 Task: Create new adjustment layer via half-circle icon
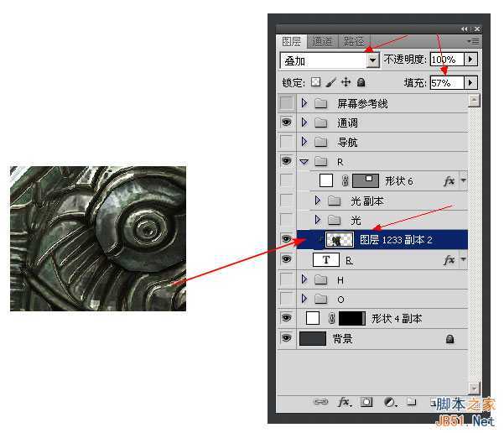[389, 403]
